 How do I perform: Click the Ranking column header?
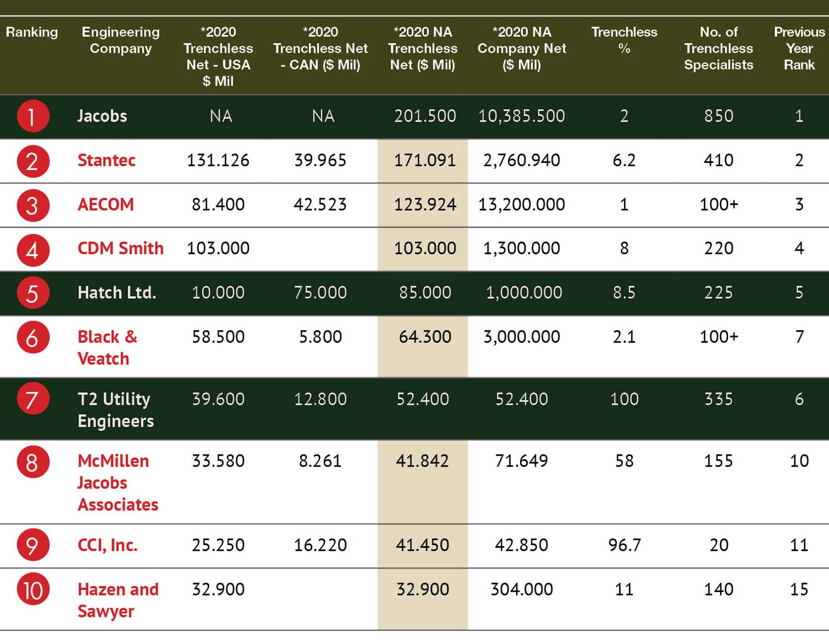(x=32, y=32)
